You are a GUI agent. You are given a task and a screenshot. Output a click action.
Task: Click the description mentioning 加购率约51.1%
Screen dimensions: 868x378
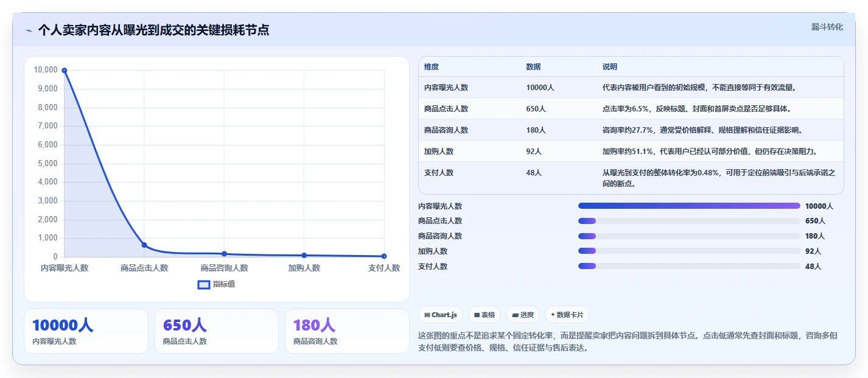(x=710, y=152)
